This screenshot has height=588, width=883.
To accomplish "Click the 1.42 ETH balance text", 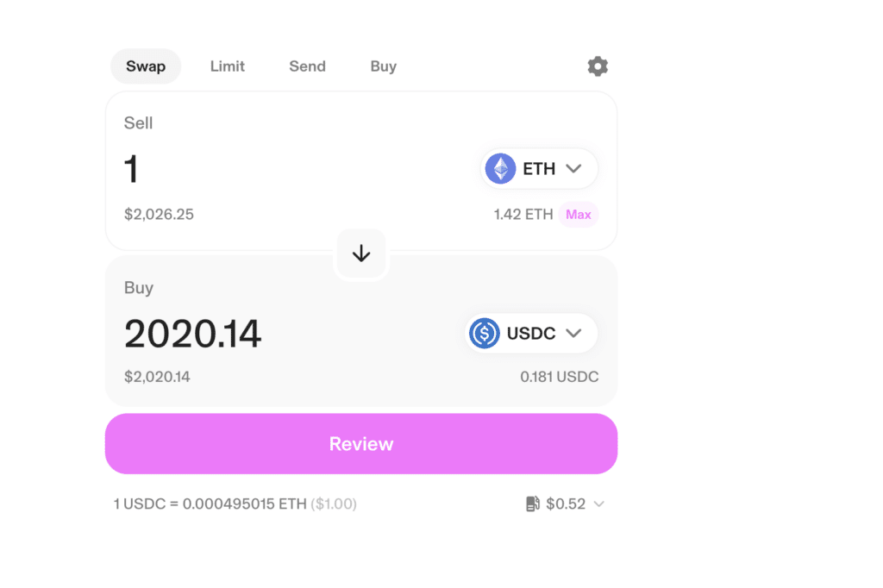I will coord(523,215).
